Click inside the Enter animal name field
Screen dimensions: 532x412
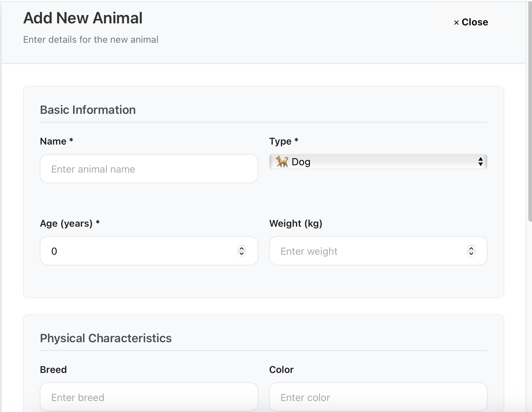click(x=149, y=169)
